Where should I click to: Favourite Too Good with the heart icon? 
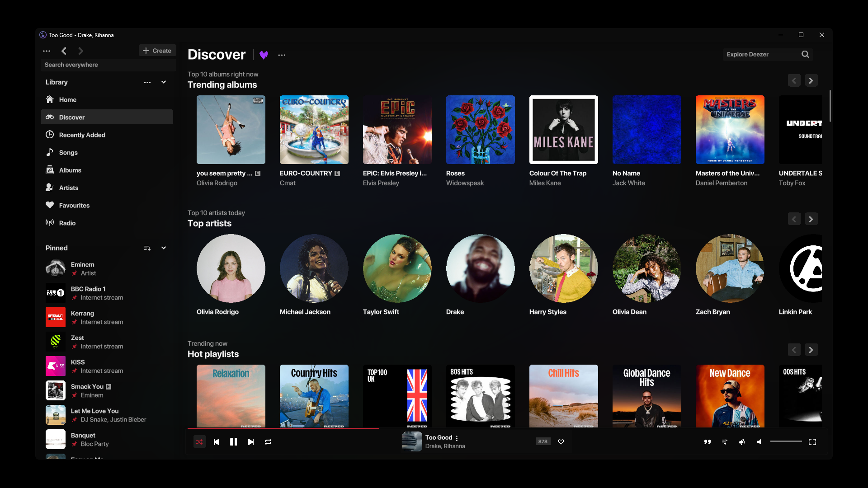point(561,442)
